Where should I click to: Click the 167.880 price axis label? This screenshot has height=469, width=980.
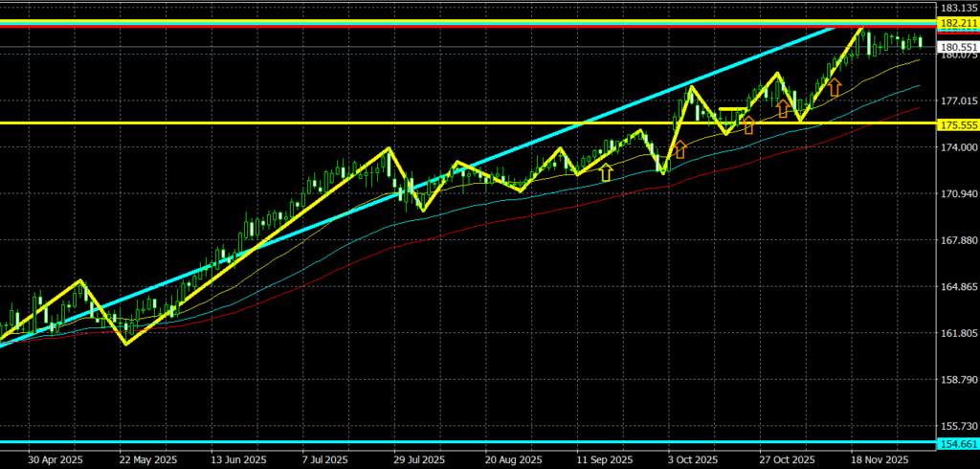[957, 240]
